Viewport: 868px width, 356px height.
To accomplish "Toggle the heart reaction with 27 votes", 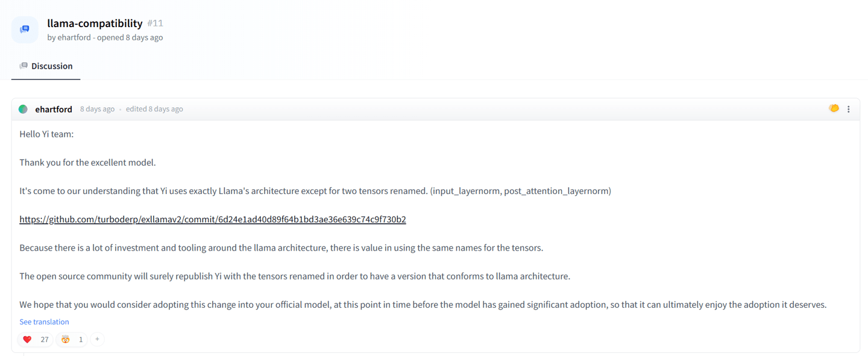I will pos(36,339).
